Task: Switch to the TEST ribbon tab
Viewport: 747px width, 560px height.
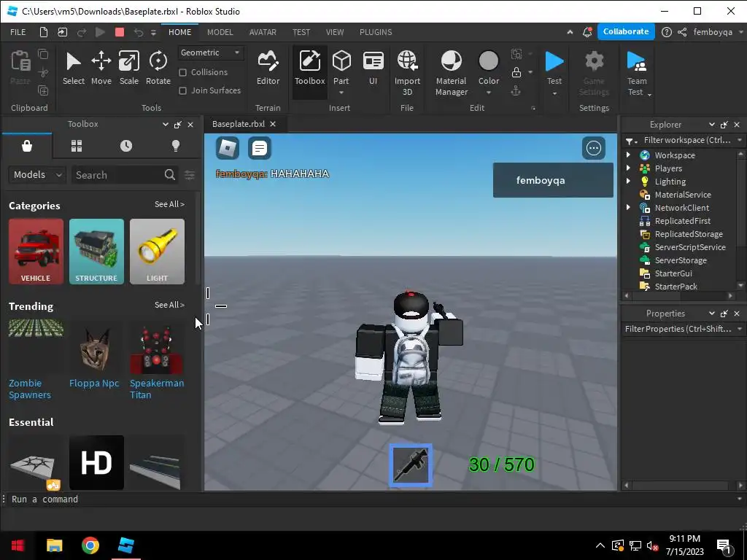Action: [301, 32]
